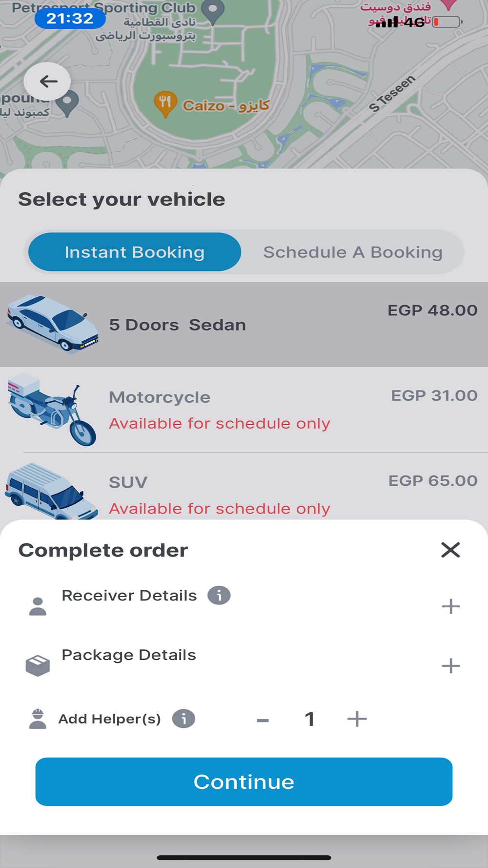Choose the Motorcycle option
Image resolution: width=488 pixels, height=868 pixels.
[x=244, y=410]
